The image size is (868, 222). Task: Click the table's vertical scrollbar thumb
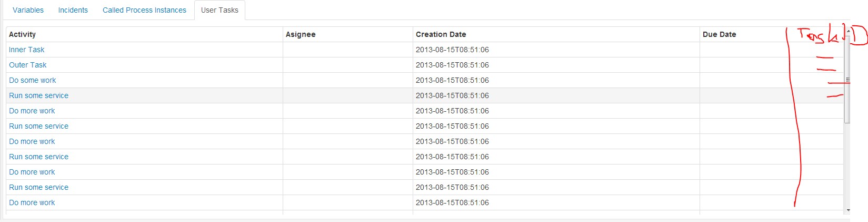coord(847,79)
